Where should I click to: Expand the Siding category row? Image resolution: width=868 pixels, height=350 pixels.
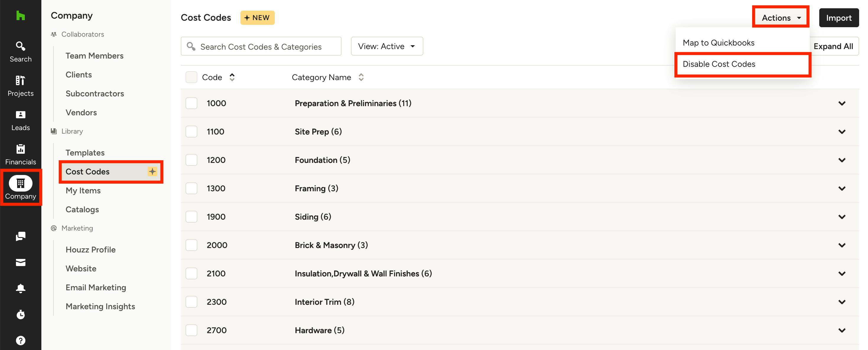[842, 217]
